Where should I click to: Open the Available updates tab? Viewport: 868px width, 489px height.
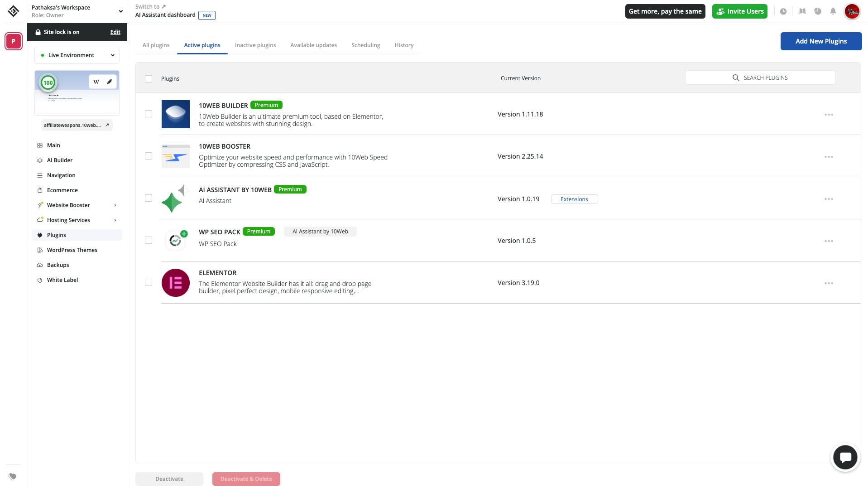pos(313,45)
